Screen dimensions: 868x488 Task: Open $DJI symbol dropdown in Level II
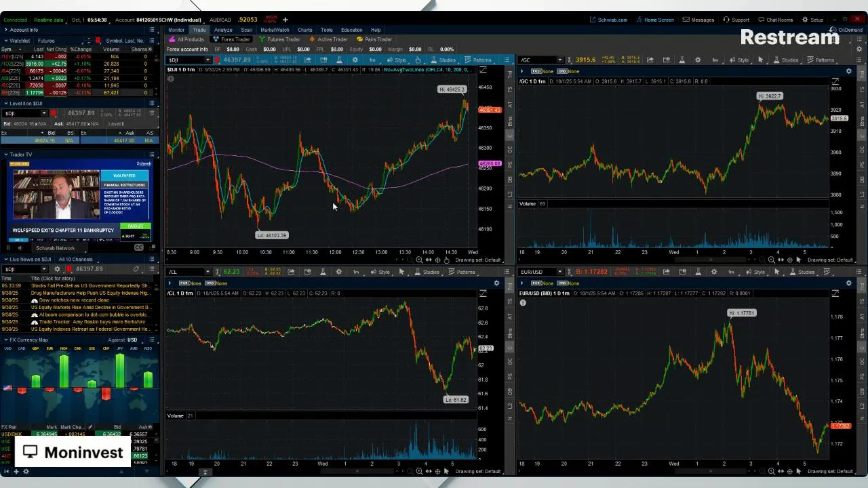tap(44, 113)
